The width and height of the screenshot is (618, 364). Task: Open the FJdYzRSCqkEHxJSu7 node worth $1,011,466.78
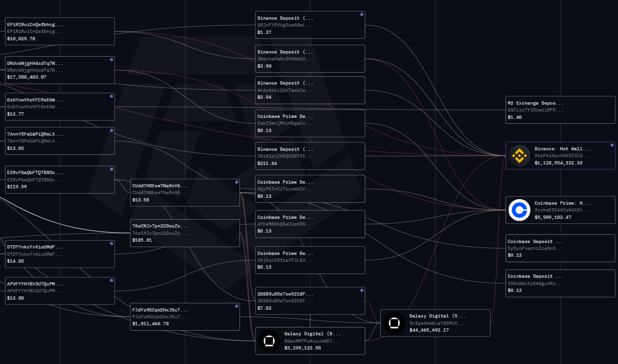pyautogui.click(x=185, y=316)
